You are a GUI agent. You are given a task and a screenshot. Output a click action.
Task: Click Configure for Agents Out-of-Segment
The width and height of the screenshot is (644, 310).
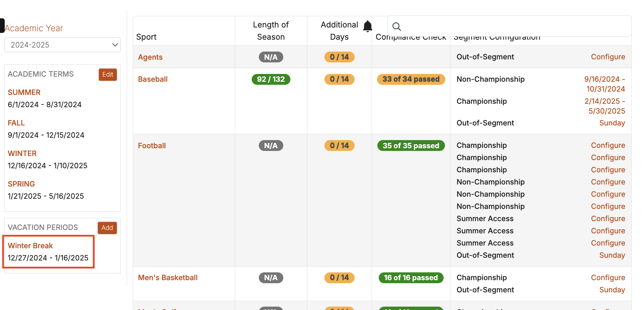pyautogui.click(x=608, y=57)
